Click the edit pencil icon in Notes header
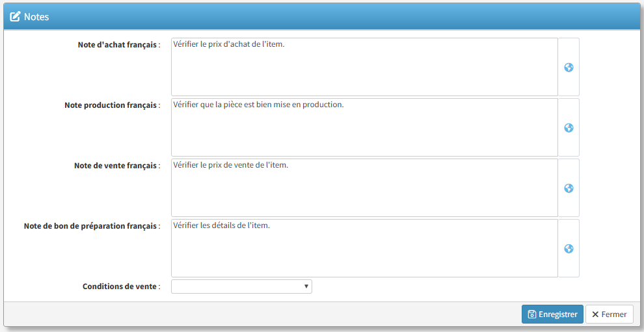Viewport: 644px width, 332px height. coord(15,17)
